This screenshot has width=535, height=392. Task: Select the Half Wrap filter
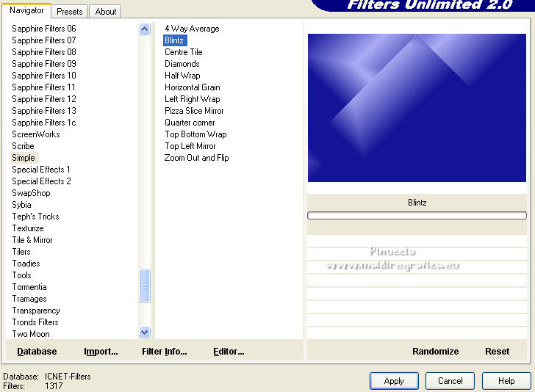point(182,76)
